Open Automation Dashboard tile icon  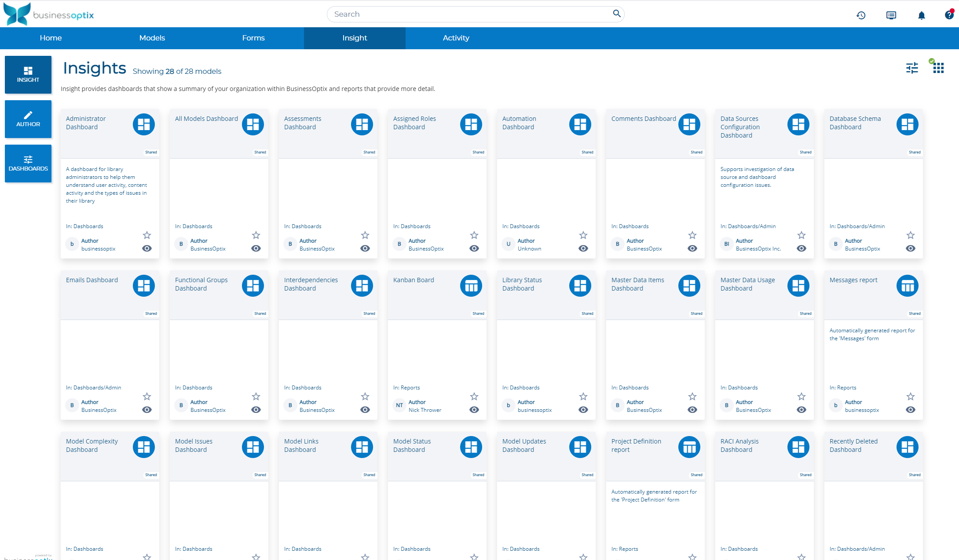point(580,124)
